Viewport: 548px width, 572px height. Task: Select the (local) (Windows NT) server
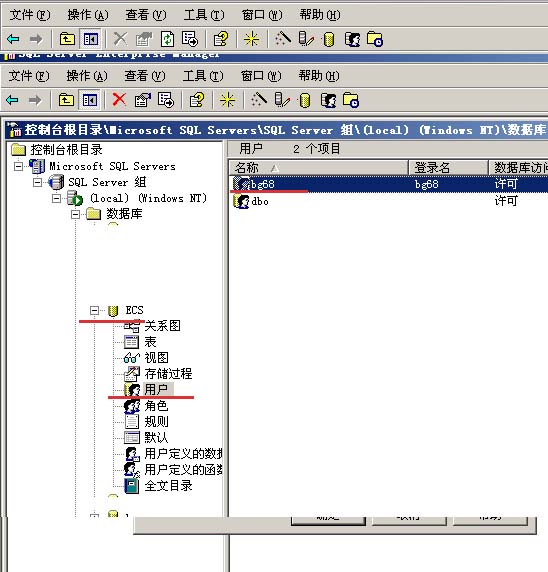tap(148, 198)
